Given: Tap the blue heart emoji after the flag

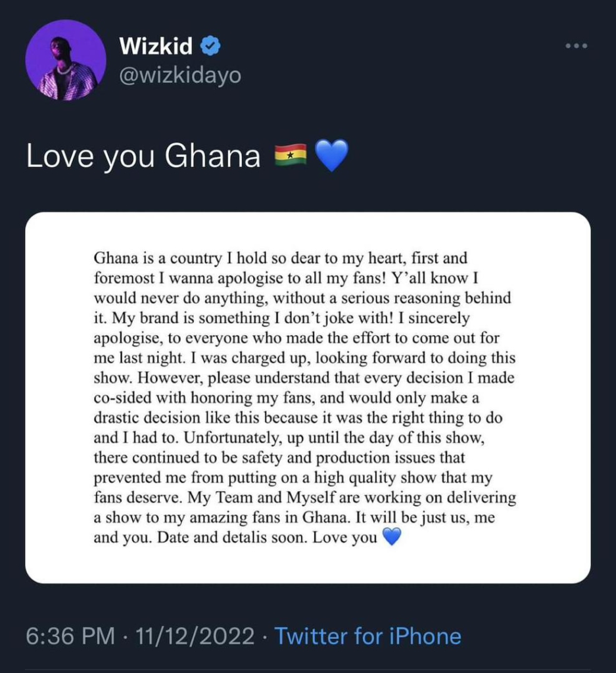Looking at the screenshot, I should (x=331, y=156).
